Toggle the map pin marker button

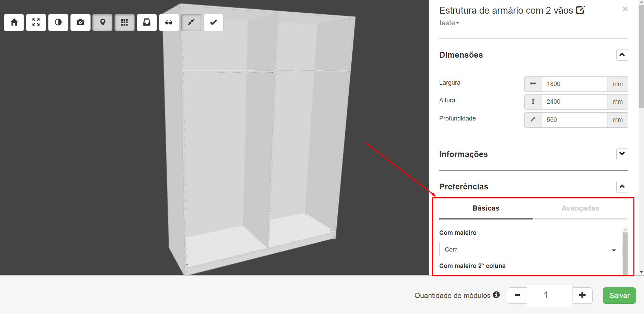pos(103,23)
